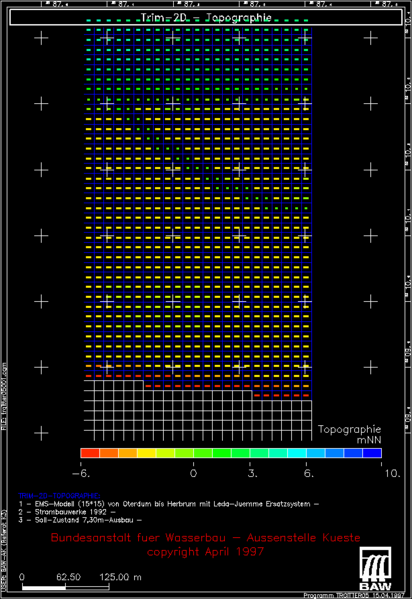This screenshot has height=599, width=412.
Task: Click Bundesanstalt fuer Wasserbau red text
Action: pos(206,538)
